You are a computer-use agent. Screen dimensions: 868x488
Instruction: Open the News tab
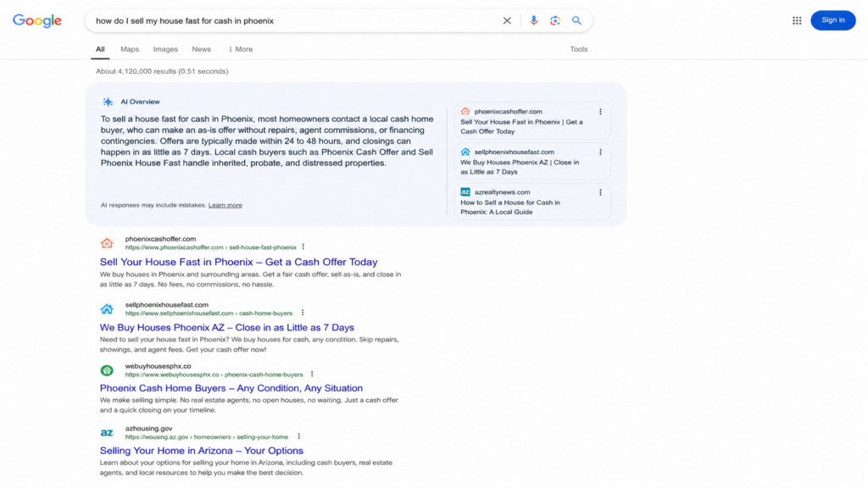(202, 49)
